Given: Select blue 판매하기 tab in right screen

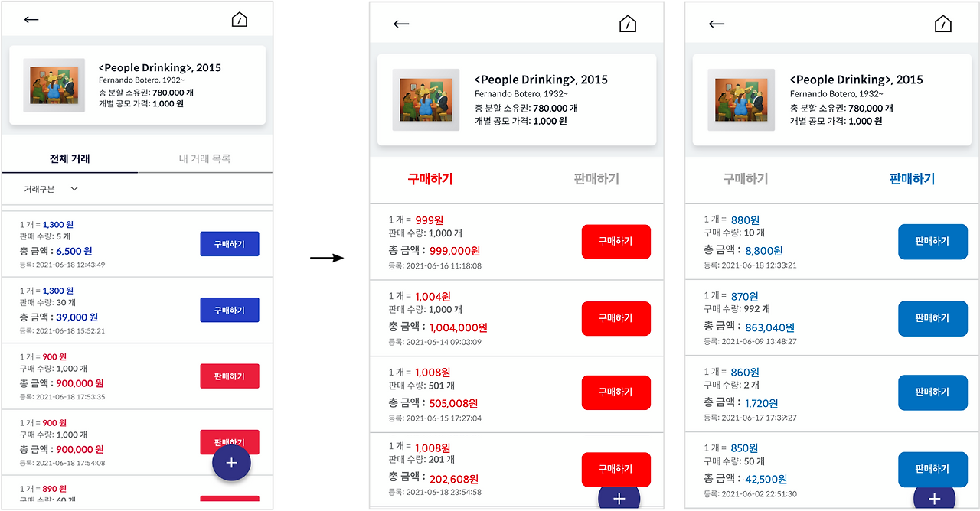Looking at the screenshot, I should pos(912,179).
